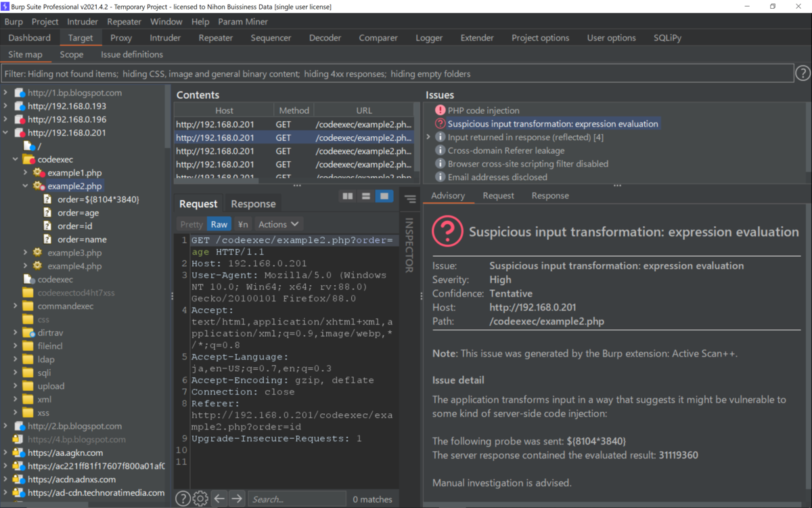Switch to the Response tab in message viewer

253,204
